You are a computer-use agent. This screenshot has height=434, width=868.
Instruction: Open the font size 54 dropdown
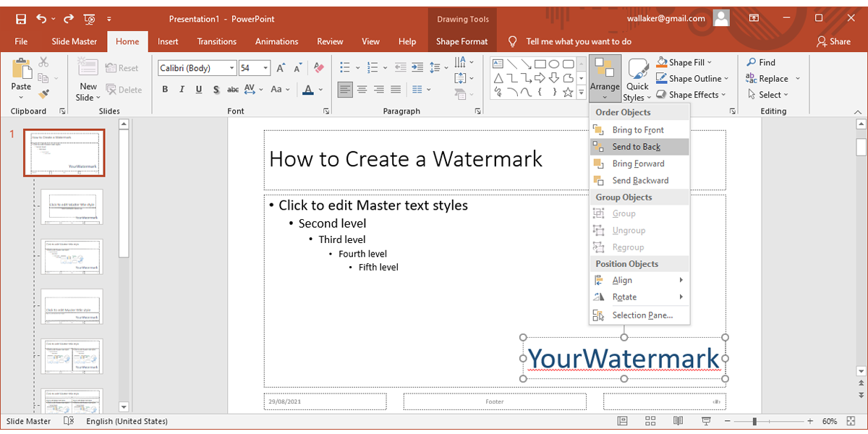pos(266,68)
